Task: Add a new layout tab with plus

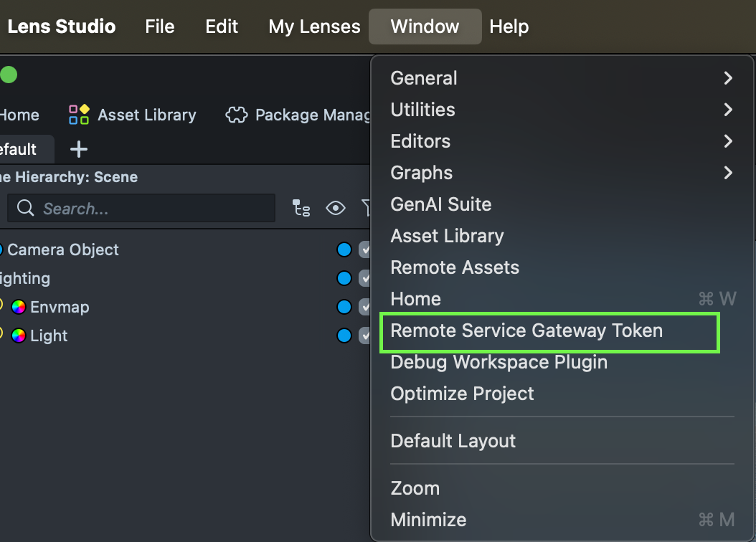Action: [x=79, y=149]
